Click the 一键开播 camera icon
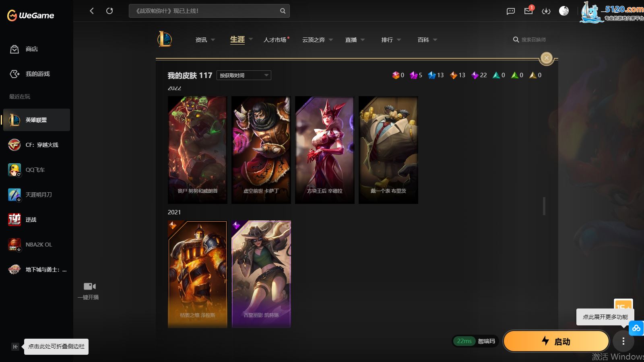 [89, 286]
